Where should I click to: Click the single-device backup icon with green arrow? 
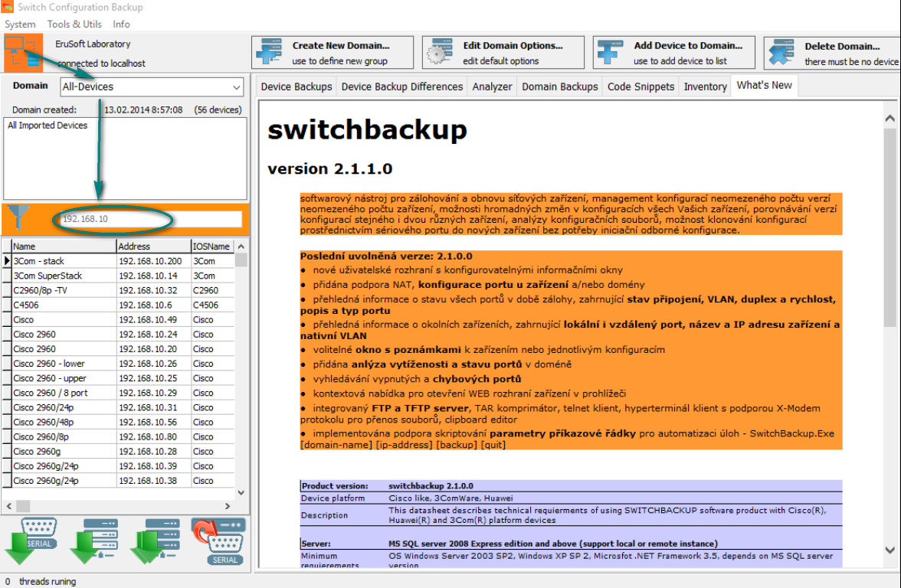pos(94,541)
